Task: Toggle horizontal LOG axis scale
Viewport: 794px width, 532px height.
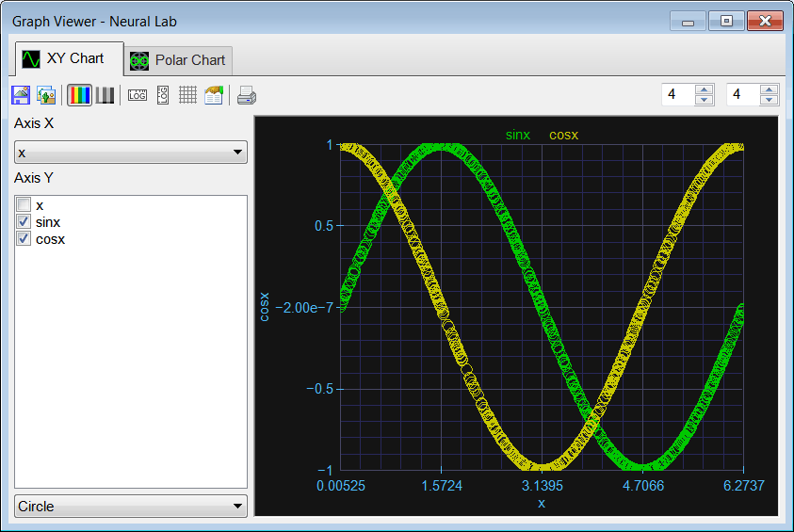Action: coord(138,95)
